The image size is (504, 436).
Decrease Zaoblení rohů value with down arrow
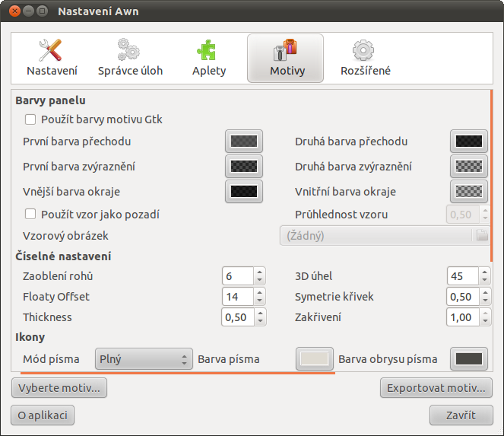(260, 280)
